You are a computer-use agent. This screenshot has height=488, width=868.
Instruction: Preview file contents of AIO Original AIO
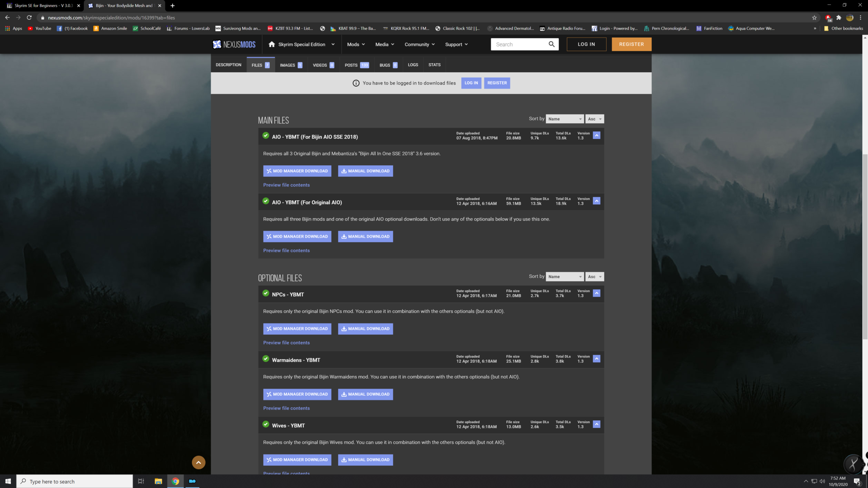click(286, 250)
